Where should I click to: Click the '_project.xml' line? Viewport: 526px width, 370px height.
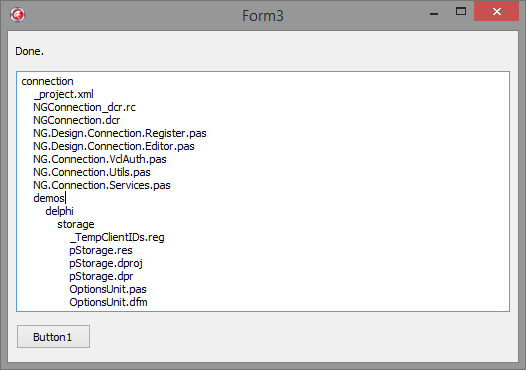63,94
